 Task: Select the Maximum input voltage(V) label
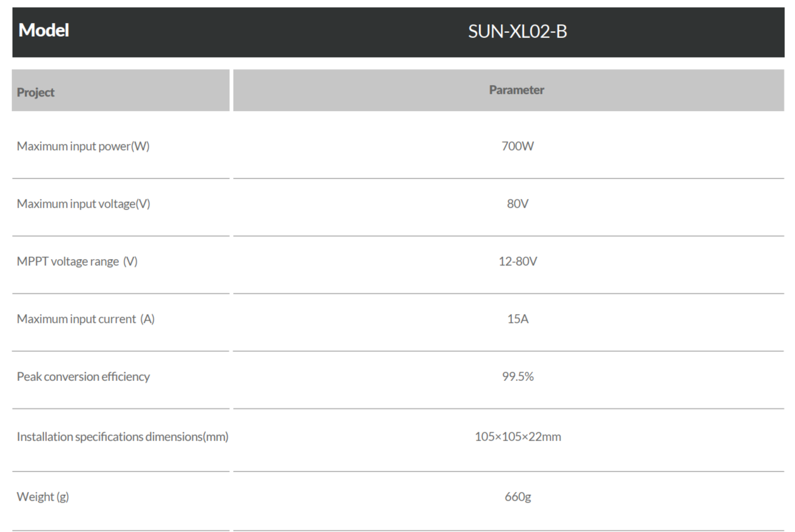coord(84,204)
